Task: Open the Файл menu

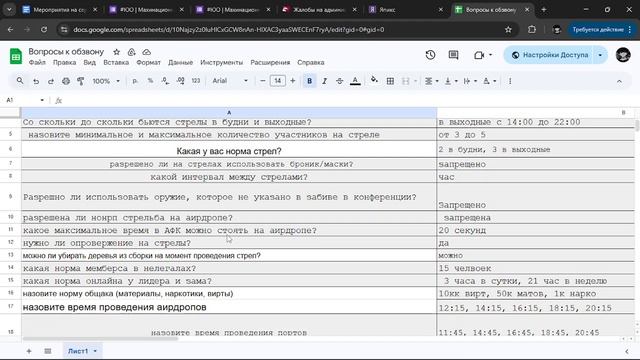Action: pyautogui.click(x=37, y=62)
